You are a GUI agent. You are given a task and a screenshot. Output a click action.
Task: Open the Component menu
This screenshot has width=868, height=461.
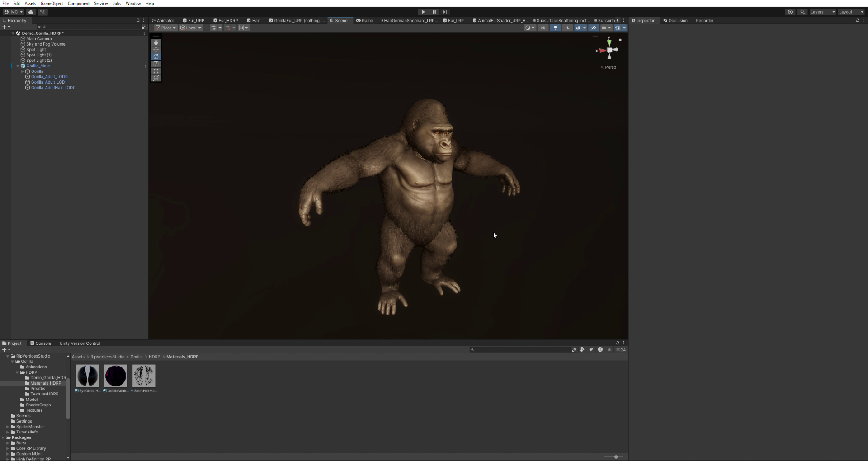(x=79, y=3)
